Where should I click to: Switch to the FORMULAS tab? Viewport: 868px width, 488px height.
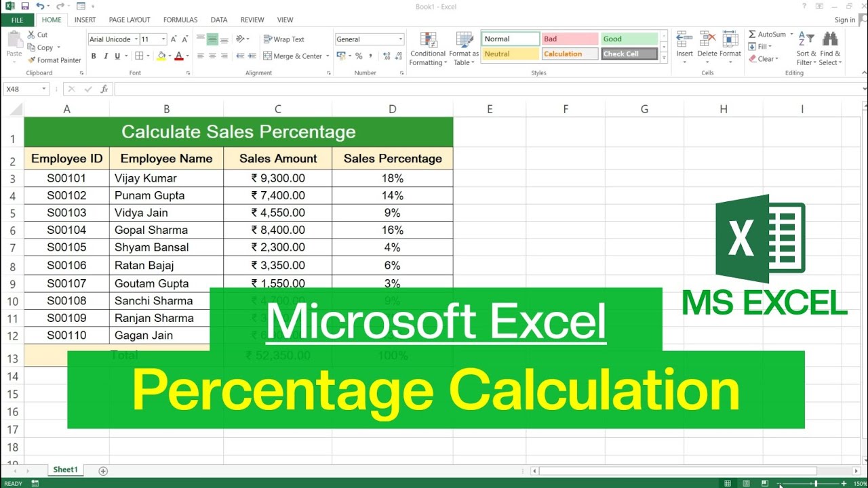click(x=180, y=20)
